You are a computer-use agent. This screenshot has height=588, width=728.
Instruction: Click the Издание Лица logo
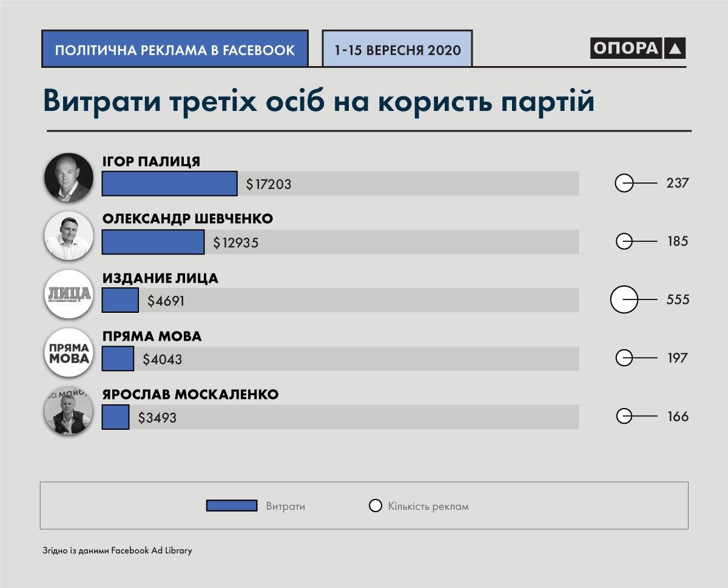coord(69,294)
